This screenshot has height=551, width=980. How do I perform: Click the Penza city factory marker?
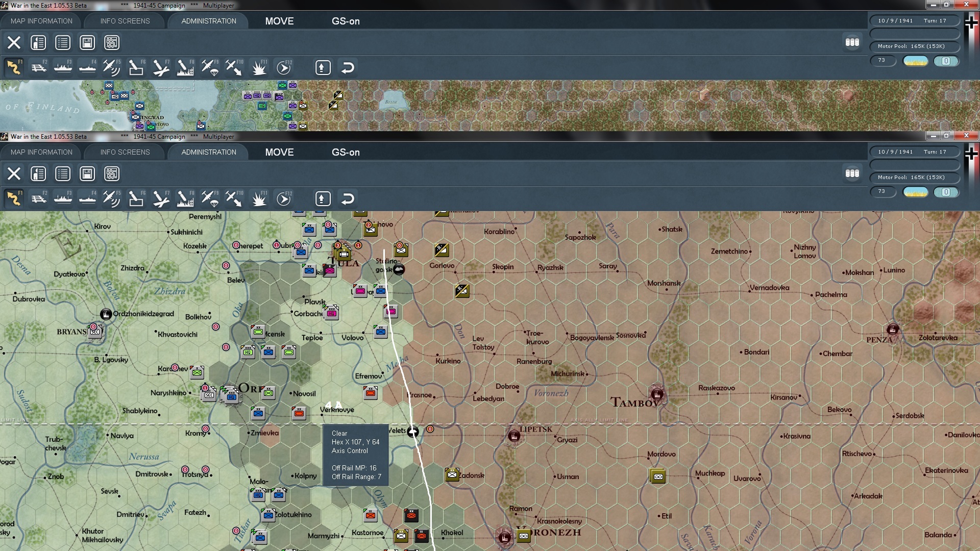pos(893,330)
